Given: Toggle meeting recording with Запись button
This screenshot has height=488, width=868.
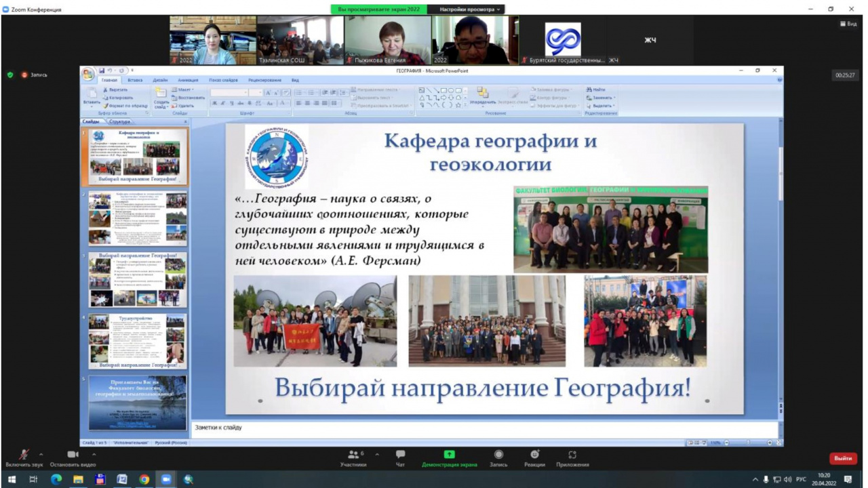Looking at the screenshot, I should coord(498,457).
